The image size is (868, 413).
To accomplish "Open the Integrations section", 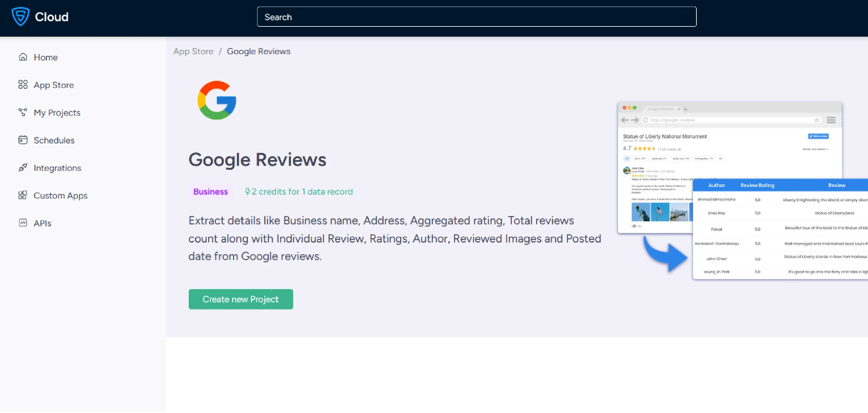I will click(57, 168).
